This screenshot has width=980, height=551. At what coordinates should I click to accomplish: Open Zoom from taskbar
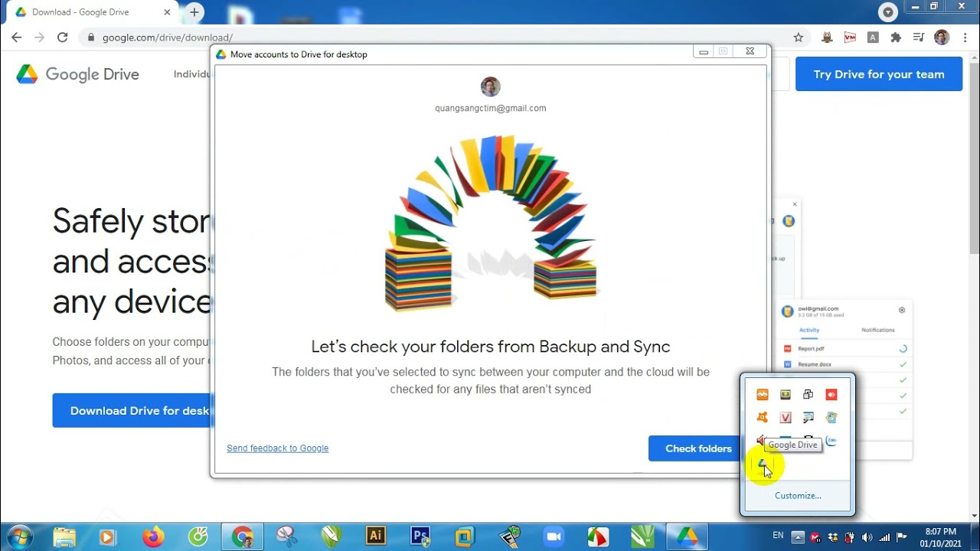[x=553, y=537]
